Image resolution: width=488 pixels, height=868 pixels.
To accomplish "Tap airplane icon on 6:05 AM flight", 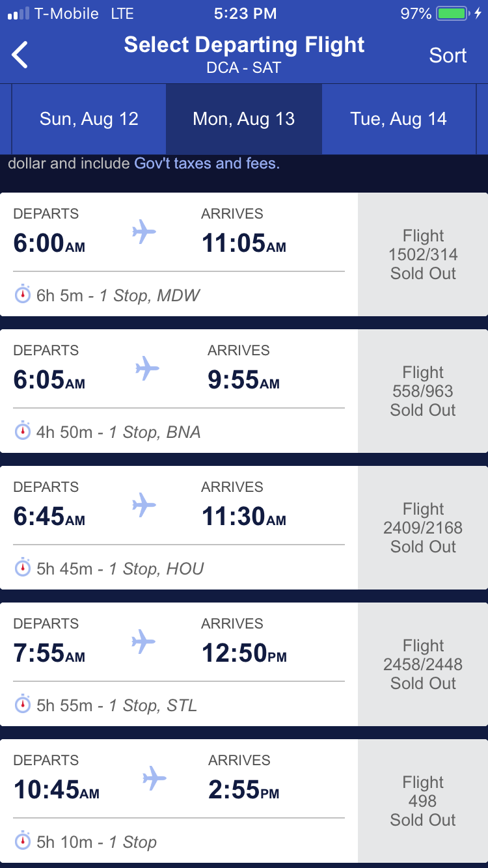I will tap(147, 368).
